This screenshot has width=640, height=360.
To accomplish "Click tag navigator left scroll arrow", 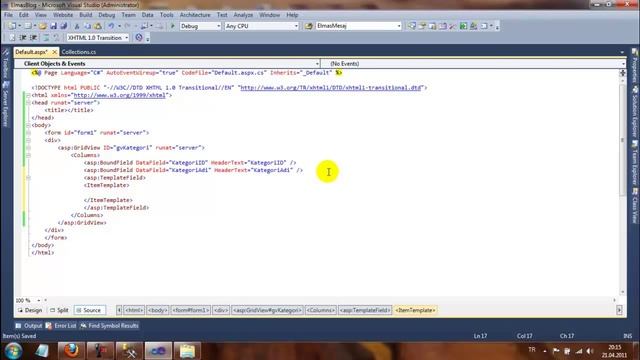I will [119, 310].
